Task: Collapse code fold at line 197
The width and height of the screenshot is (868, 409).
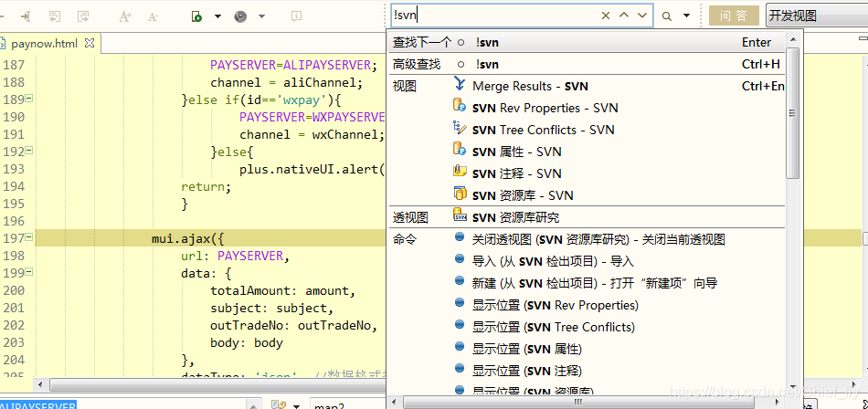Action: click(x=29, y=236)
